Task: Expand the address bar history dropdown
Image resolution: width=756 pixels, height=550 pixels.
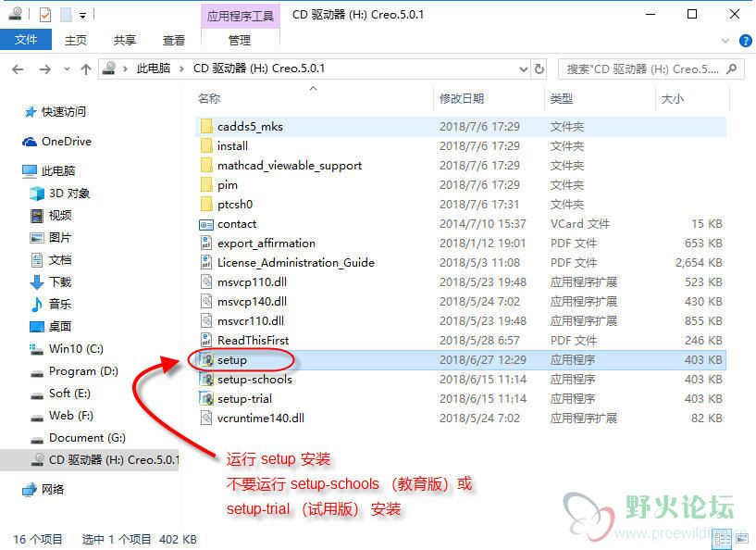Action: coord(524,69)
